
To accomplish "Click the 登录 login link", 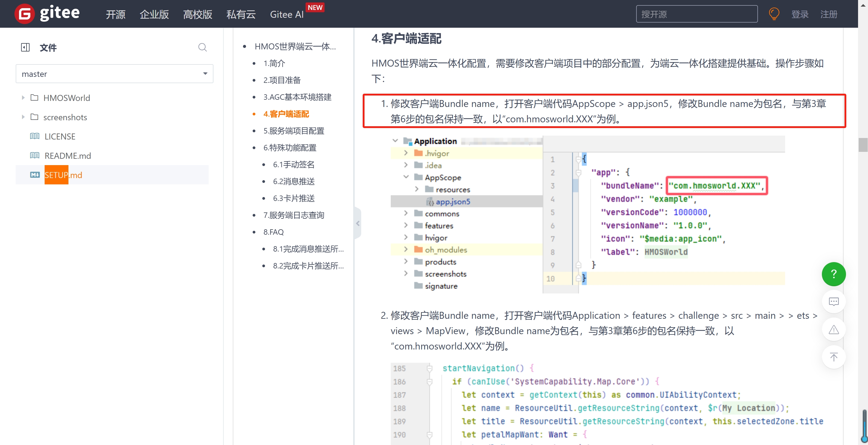I will pos(800,14).
